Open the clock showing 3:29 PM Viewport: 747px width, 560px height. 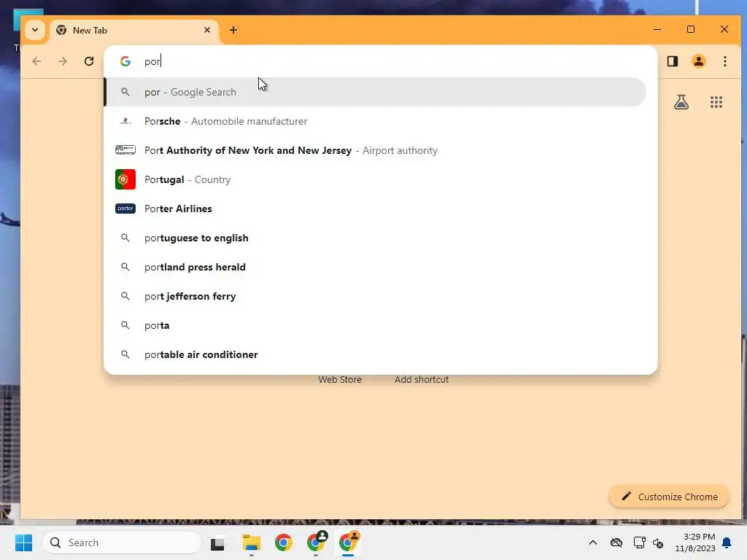point(694,542)
